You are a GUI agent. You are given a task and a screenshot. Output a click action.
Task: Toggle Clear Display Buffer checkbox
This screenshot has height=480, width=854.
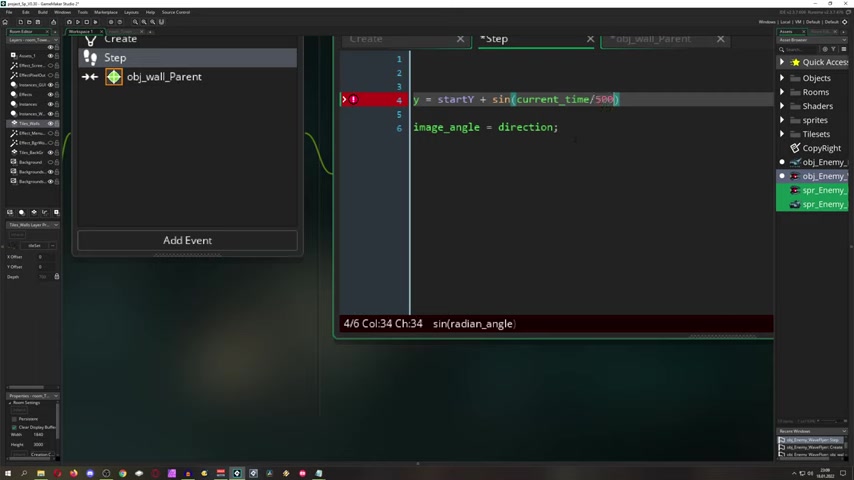coord(14,427)
